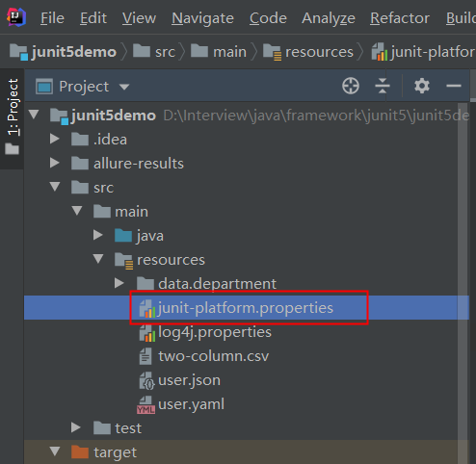Expand the data.department folder arrow
476x464 pixels.
[x=119, y=283]
